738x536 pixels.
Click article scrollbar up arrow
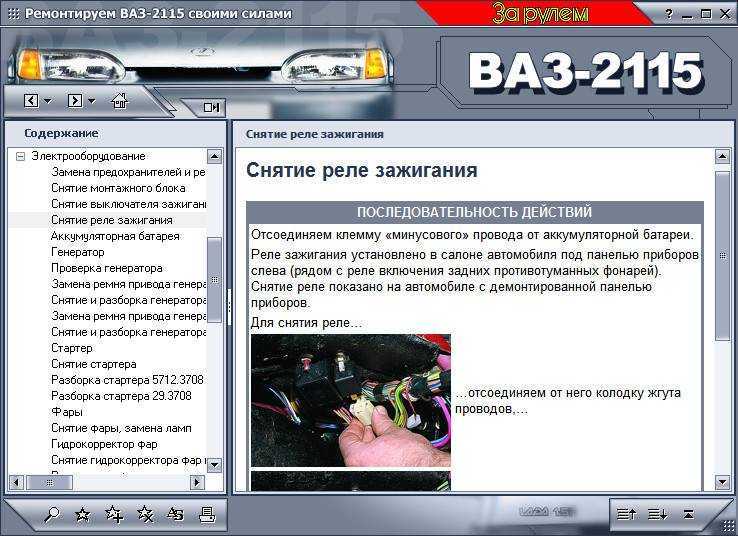click(722, 156)
